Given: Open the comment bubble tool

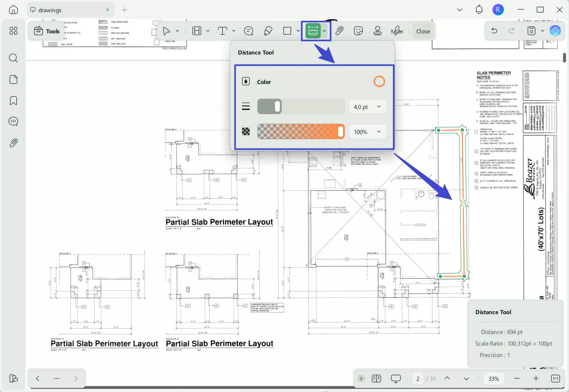Looking at the screenshot, I should coord(249,30).
